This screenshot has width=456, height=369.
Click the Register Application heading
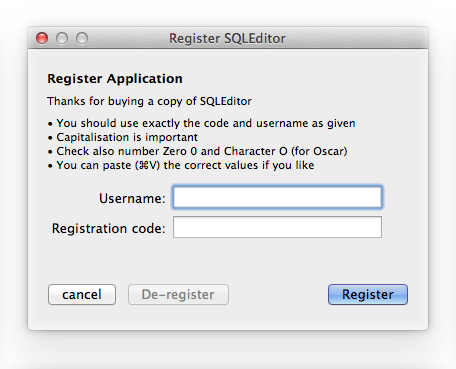pos(115,79)
